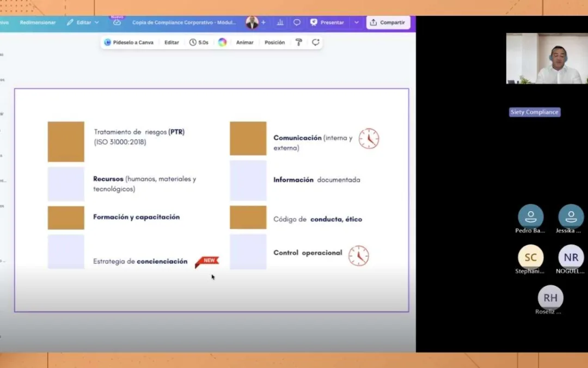Select the document title Copia de Compliance Corporativo

click(184, 22)
